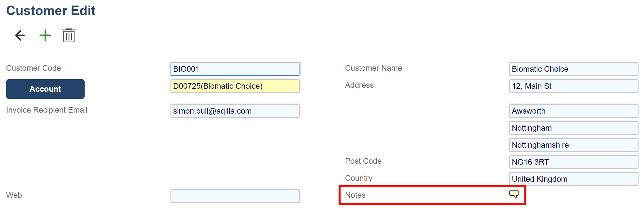Viewport: 644px width, 220px height.
Task: Edit the address line '12, Main St'
Action: tap(573, 86)
